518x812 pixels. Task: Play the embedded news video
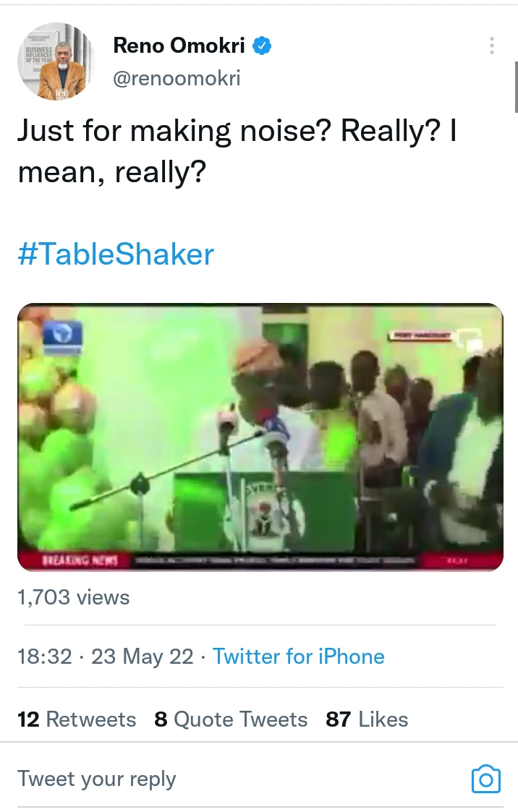point(260,437)
